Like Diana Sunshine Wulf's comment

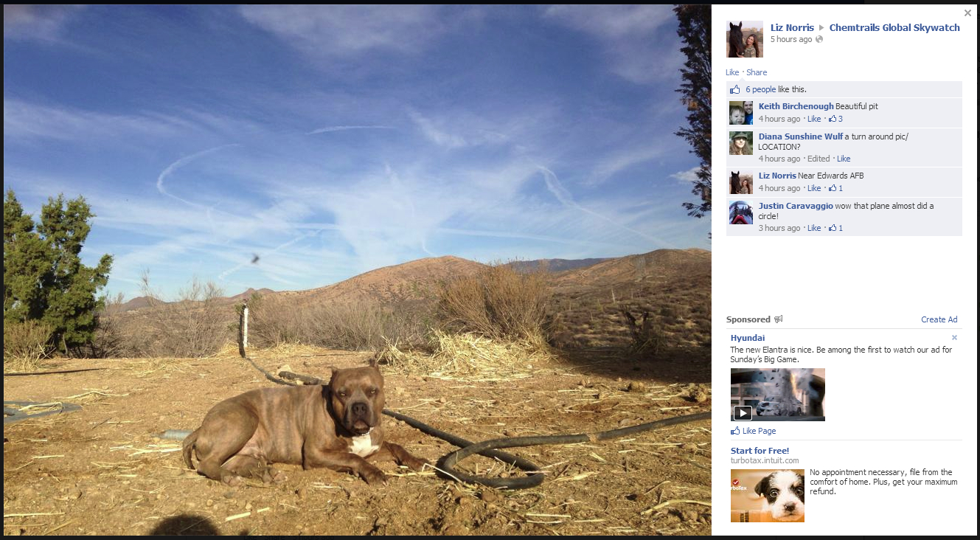pyautogui.click(x=844, y=159)
